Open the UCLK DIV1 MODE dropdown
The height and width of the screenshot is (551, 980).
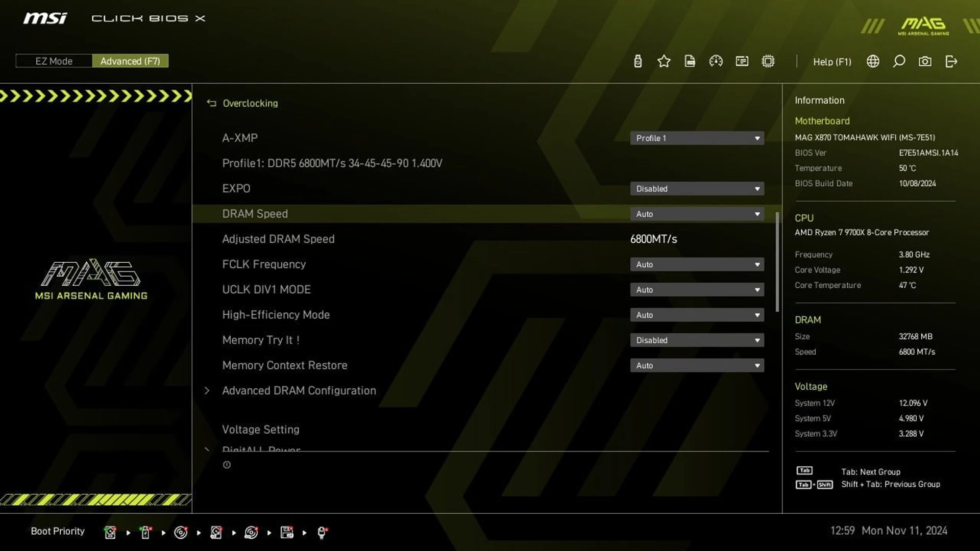click(697, 290)
